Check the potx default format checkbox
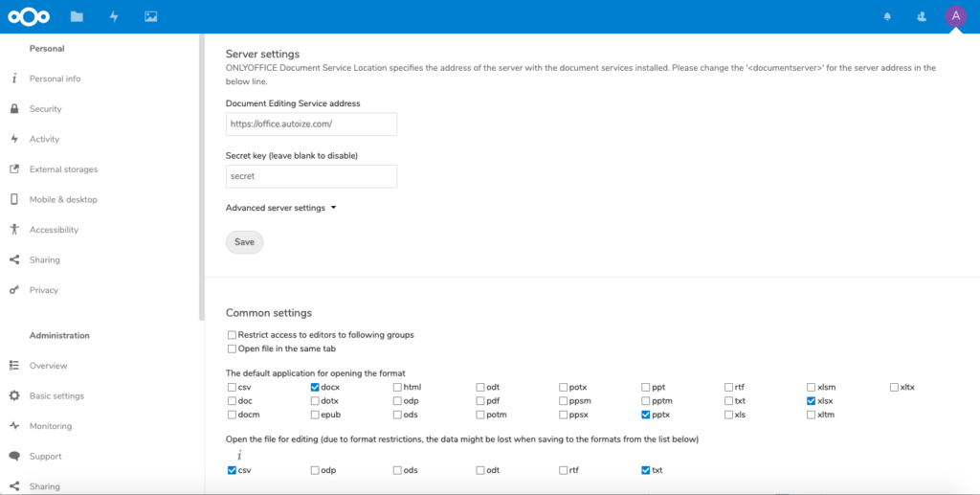 click(x=563, y=388)
